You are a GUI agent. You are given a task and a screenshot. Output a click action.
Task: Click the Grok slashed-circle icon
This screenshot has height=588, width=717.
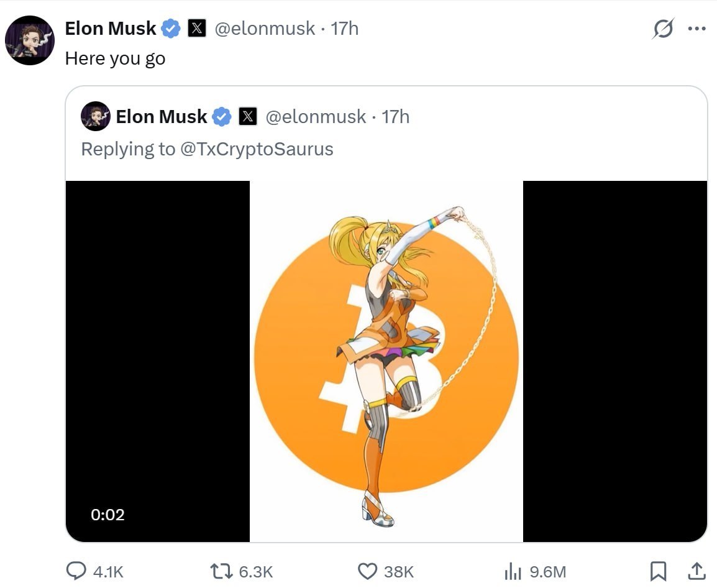coord(663,29)
